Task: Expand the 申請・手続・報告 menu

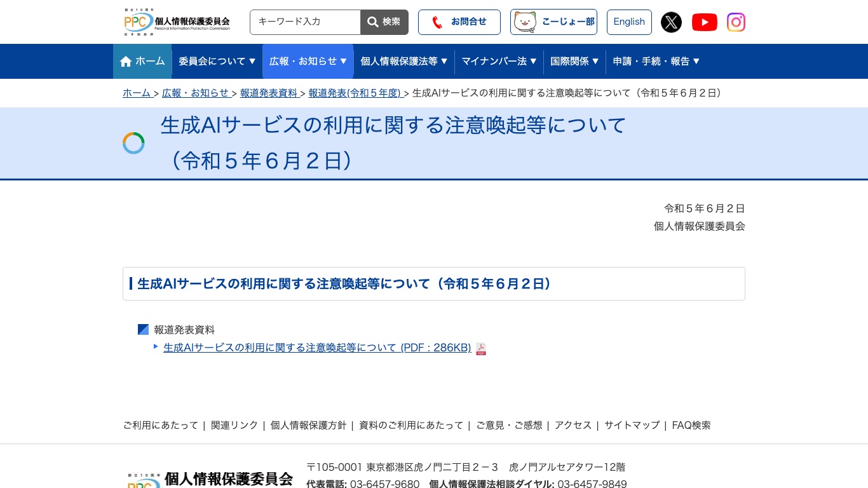Action: coord(656,62)
